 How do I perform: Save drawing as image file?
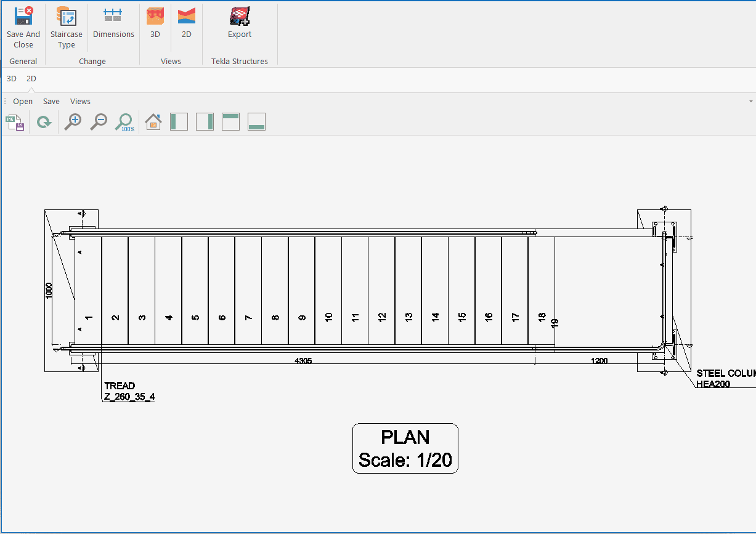15,122
